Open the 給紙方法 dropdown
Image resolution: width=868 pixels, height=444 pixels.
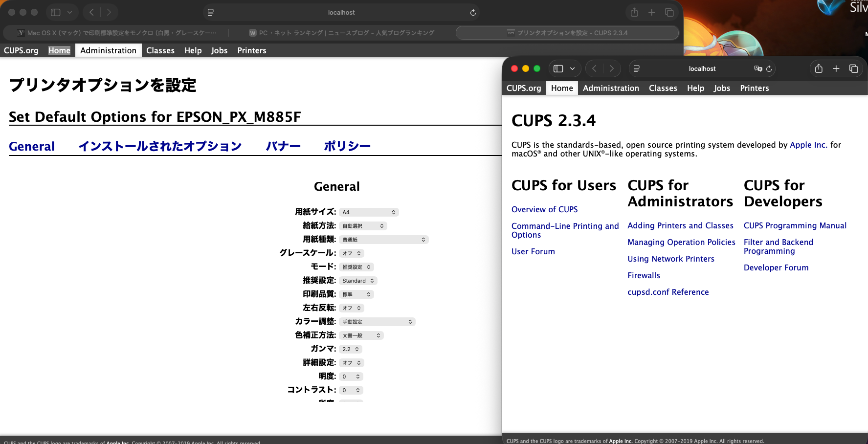[x=363, y=226]
